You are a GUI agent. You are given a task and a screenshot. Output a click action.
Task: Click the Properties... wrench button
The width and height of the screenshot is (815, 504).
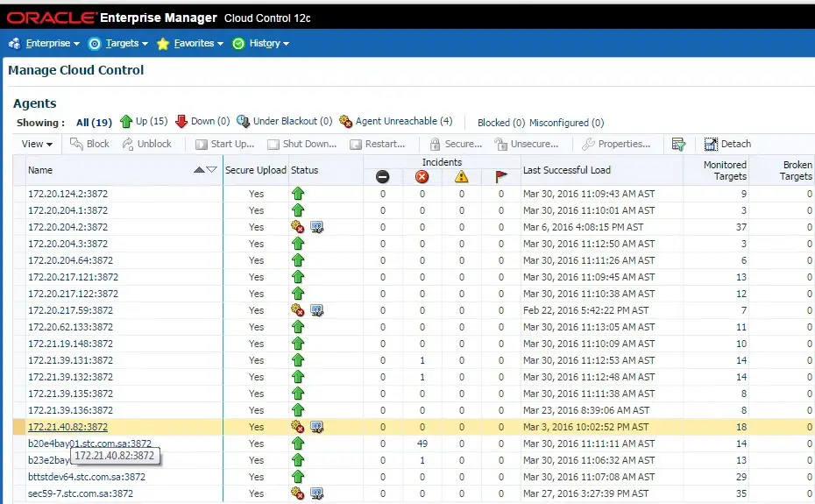click(x=616, y=144)
